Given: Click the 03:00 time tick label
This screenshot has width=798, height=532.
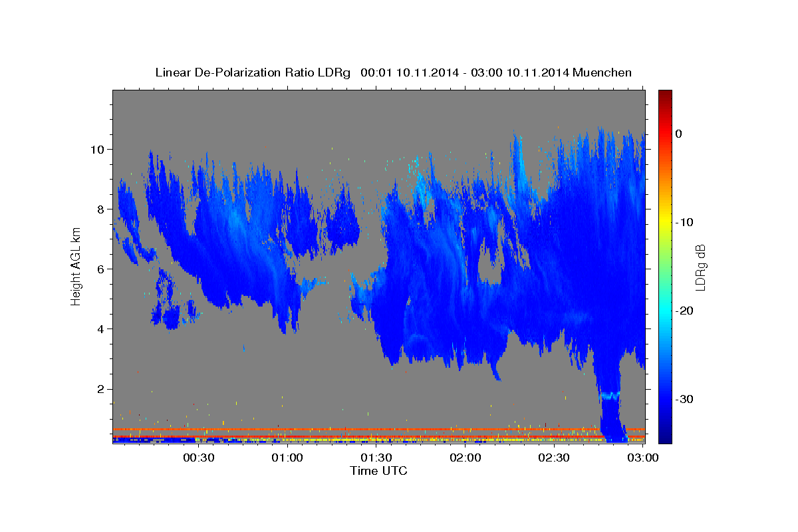Looking at the screenshot, I should click(x=643, y=458).
